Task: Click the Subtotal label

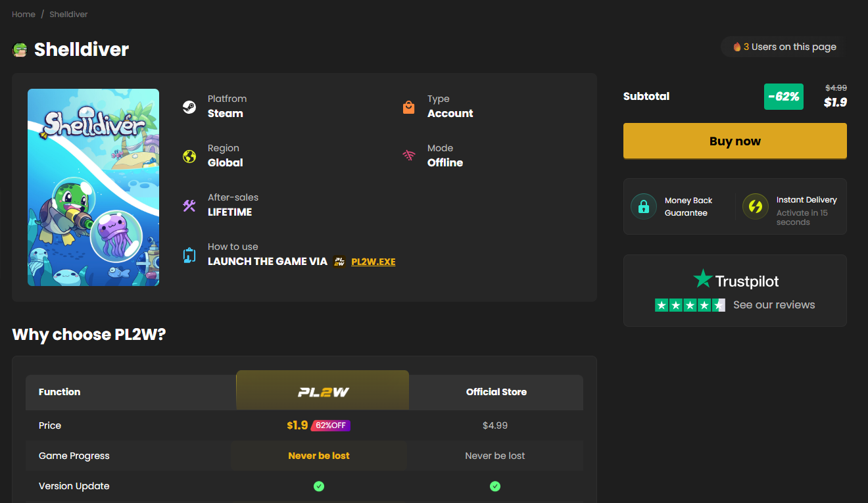Action: [x=646, y=96]
